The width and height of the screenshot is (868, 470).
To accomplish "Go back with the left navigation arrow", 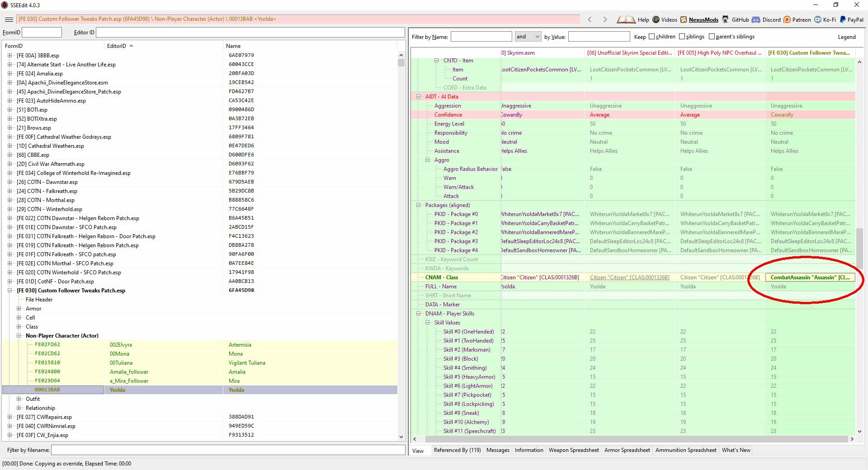I will (x=590, y=19).
